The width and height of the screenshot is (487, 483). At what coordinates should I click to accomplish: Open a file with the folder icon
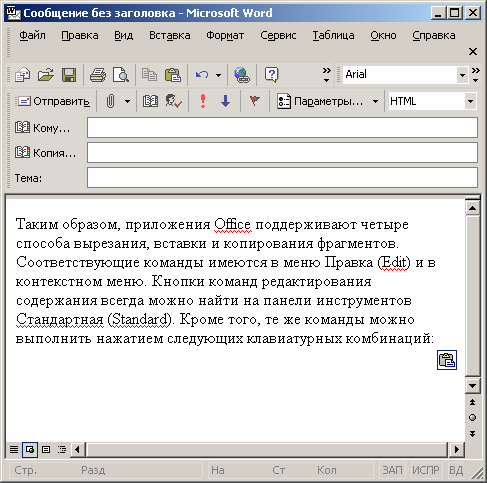(x=46, y=75)
